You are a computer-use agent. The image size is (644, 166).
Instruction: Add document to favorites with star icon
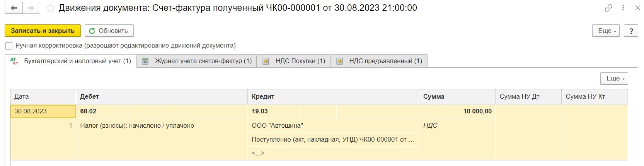click(x=50, y=8)
